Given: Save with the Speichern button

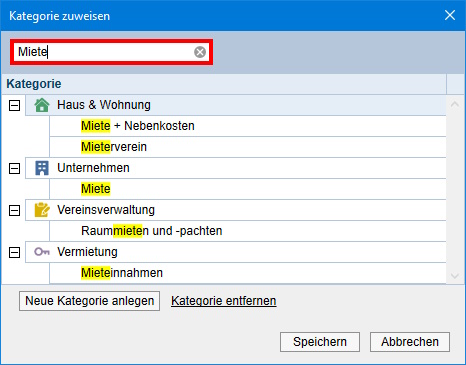Looking at the screenshot, I should [320, 342].
